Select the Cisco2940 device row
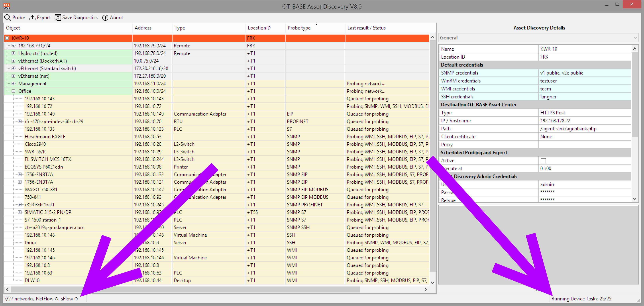644x306 pixels. pos(217,144)
